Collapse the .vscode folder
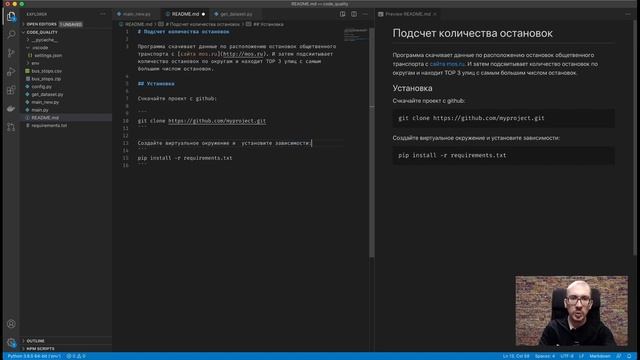Viewport: 640px width, 360px height. 40,48
